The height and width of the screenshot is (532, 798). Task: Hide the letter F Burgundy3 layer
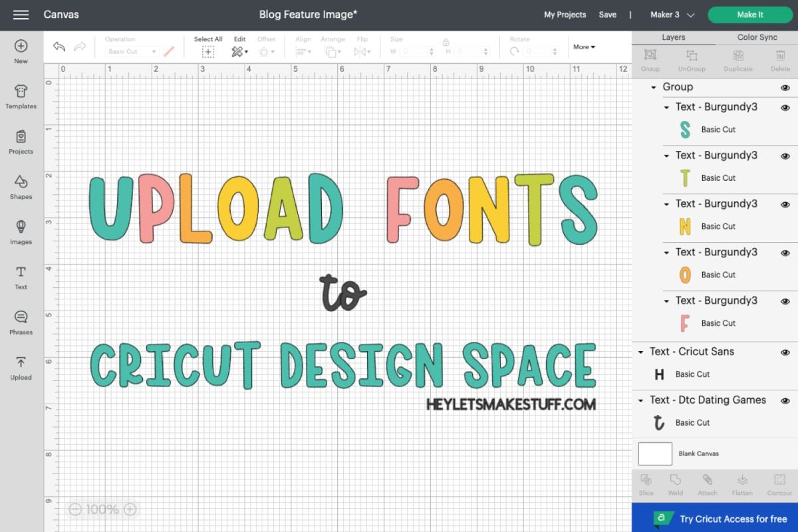coord(785,301)
